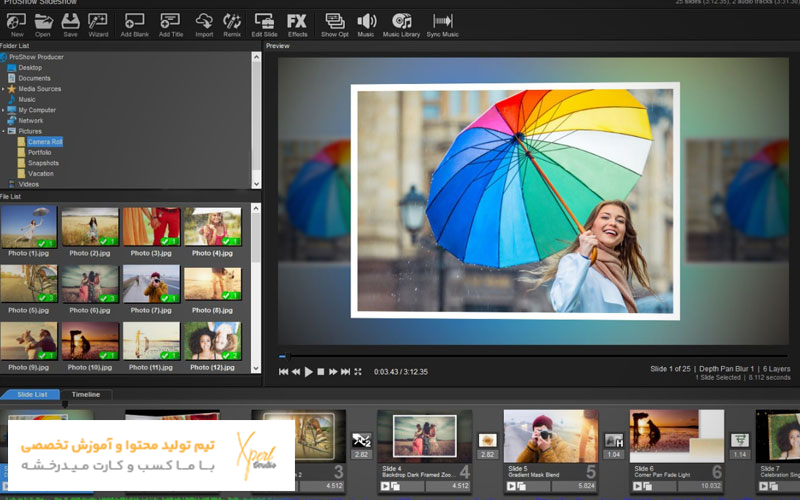Select the Documents folder

click(x=34, y=78)
